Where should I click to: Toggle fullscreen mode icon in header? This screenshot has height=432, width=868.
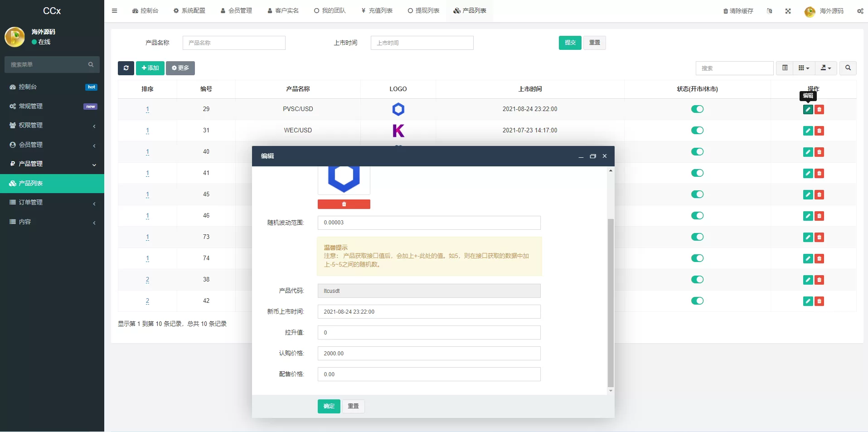(788, 11)
